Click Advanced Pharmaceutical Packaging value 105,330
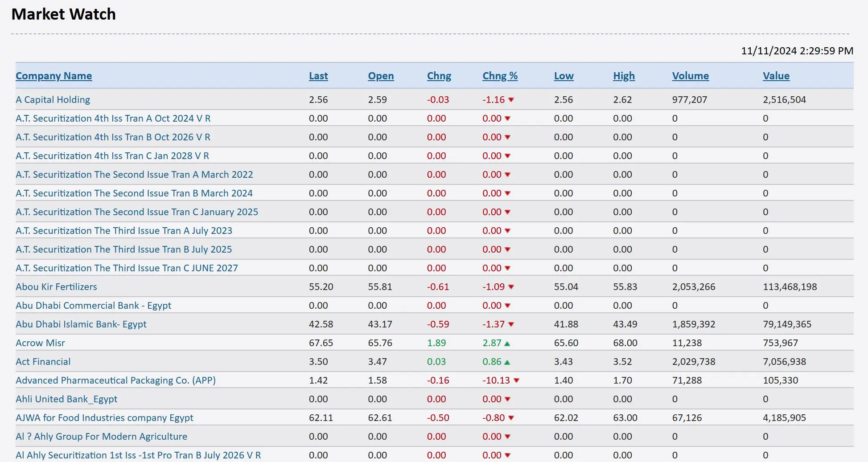Screen dimensions: 868x462 (781, 380)
